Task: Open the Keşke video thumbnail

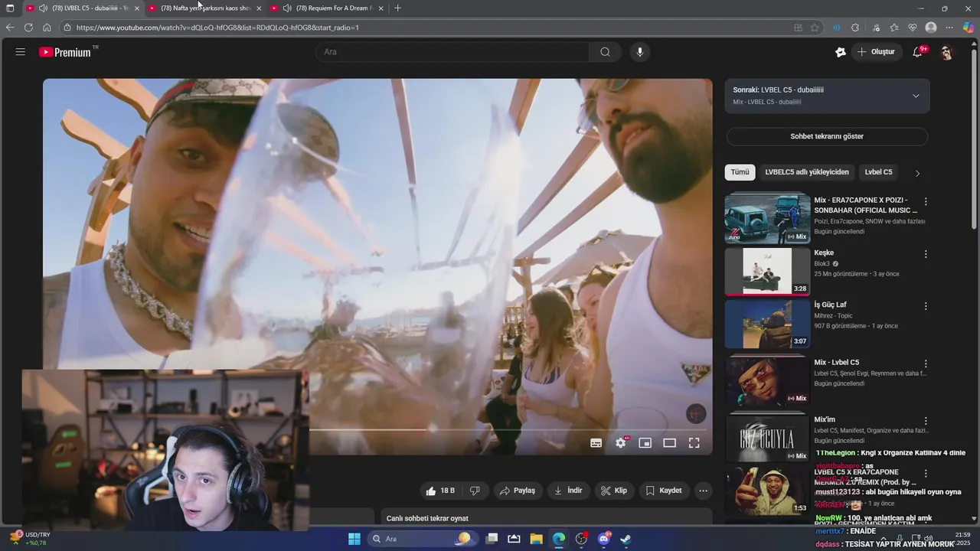Action: [x=767, y=271]
